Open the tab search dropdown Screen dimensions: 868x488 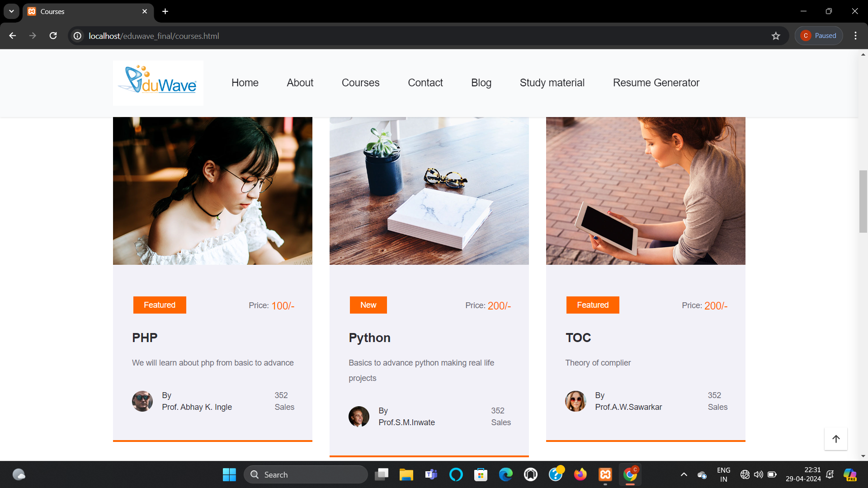click(x=11, y=11)
